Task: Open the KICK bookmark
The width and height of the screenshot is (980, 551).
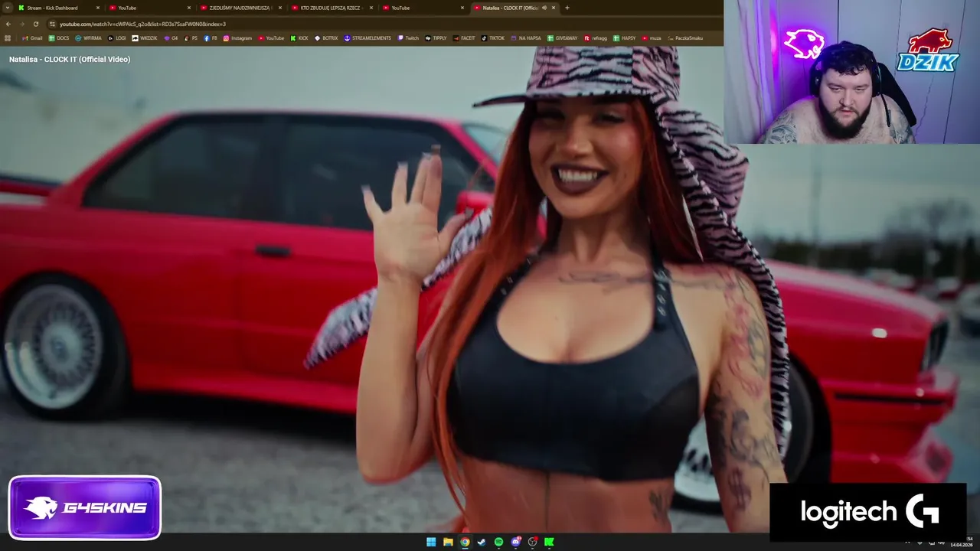Action: pos(299,38)
